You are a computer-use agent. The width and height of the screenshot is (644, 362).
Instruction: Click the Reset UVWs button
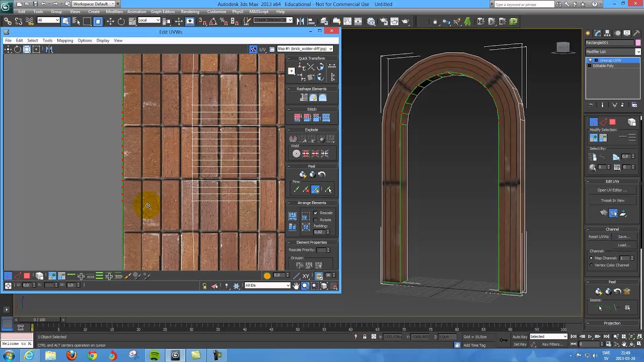point(599,237)
